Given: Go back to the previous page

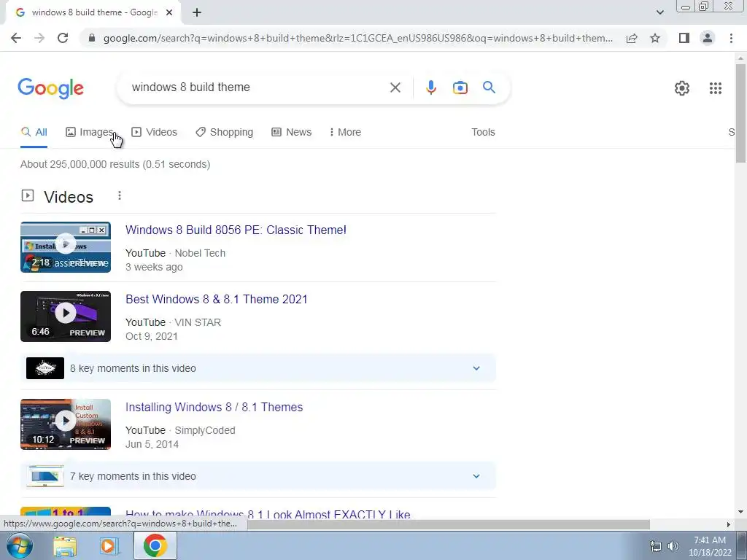Looking at the screenshot, I should point(16,38).
